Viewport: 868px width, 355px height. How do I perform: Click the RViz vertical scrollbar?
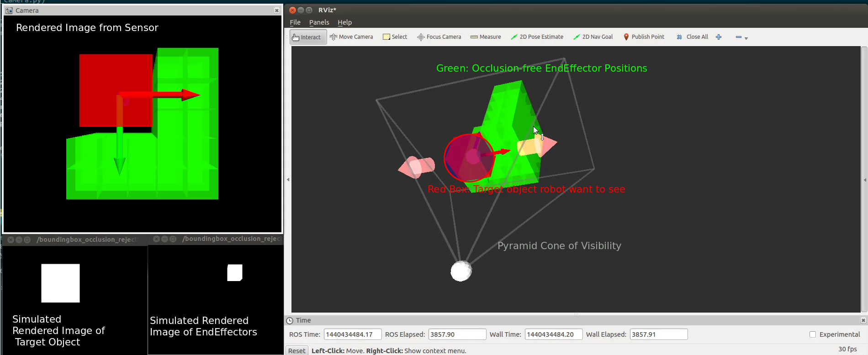pos(864,179)
